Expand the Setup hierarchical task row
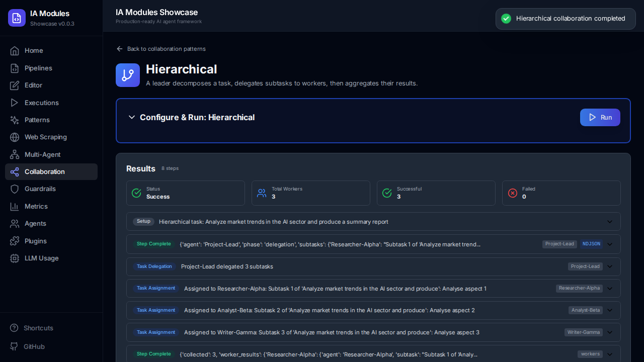The height and width of the screenshot is (362, 644). click(x=610, y=221)
